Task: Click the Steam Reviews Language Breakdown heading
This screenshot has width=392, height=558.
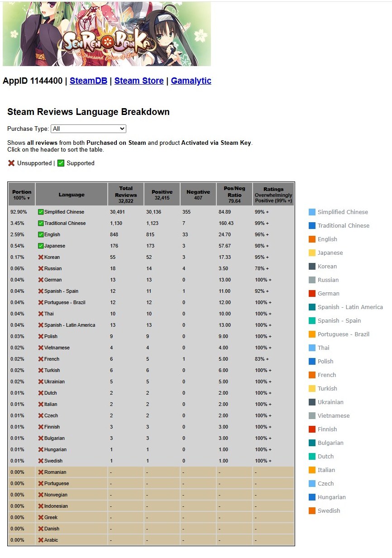Action: (x=88, y=112)
